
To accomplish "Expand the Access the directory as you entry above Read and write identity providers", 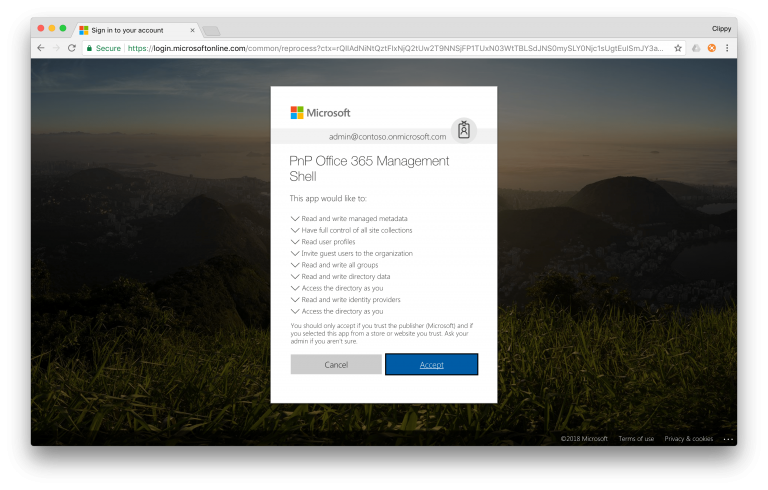I will [295, 288].
